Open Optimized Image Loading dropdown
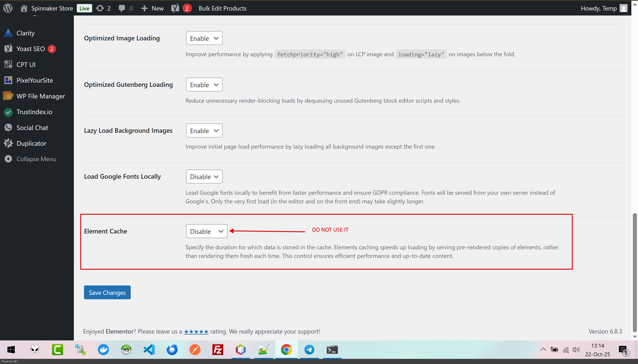 [204, 38]
